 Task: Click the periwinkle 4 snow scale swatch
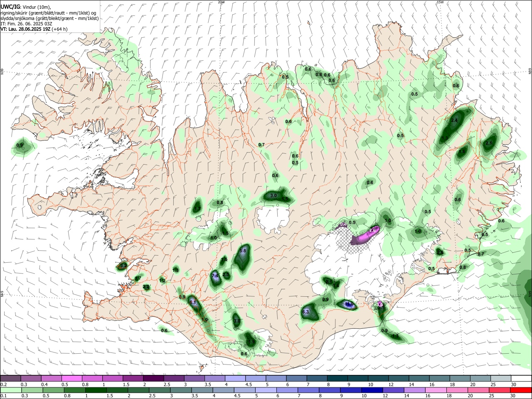click(235, 378)
